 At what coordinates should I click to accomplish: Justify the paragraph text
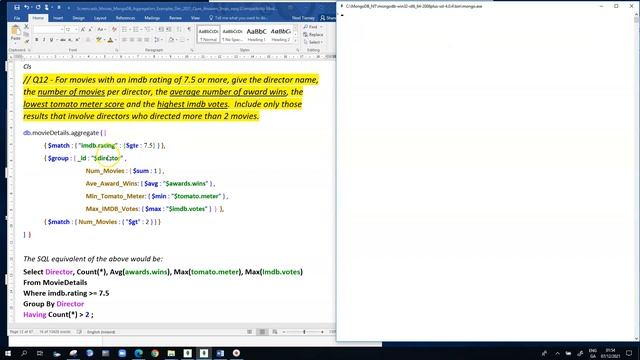(147, 40)
